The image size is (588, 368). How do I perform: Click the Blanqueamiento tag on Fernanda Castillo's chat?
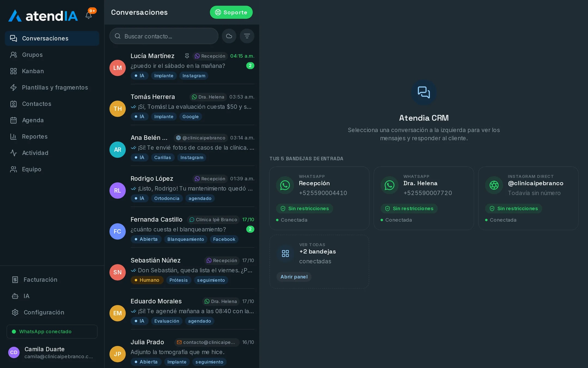tap(186, 239)
